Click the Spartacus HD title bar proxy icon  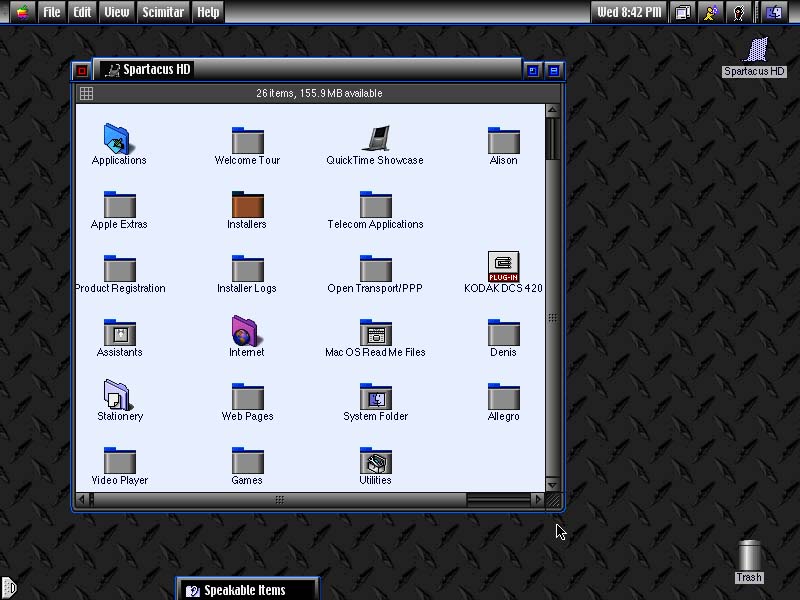(112, 70)
